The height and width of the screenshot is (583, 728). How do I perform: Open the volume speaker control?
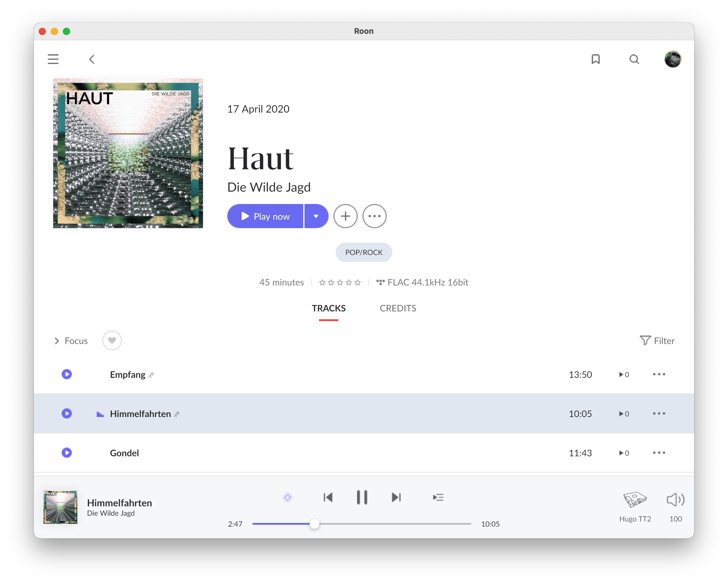[x=675, y=500]
